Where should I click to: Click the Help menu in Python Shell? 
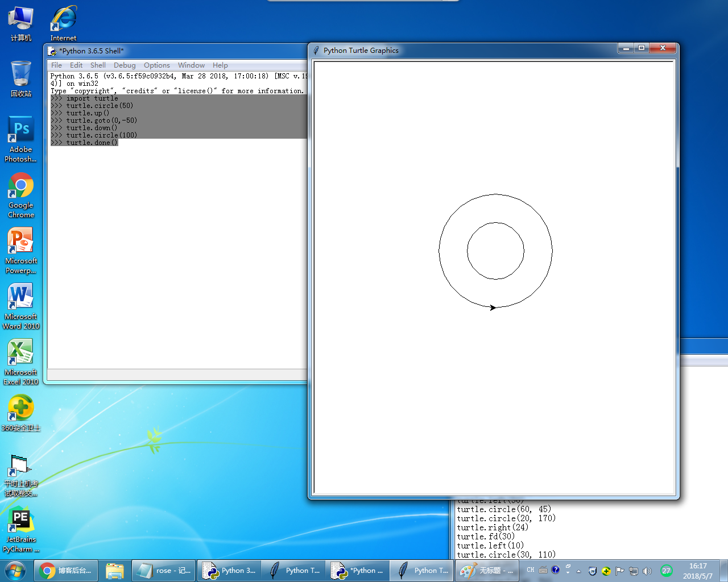(x=220, y=65)
